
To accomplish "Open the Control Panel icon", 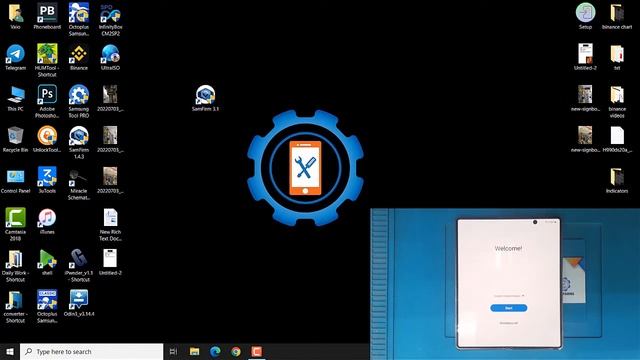I will tap(16, 180).
